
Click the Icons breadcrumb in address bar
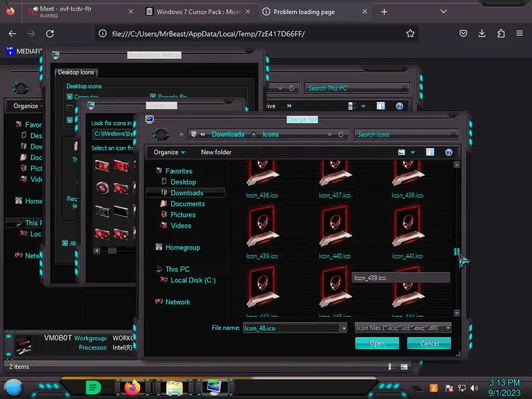tap(270, 134)
